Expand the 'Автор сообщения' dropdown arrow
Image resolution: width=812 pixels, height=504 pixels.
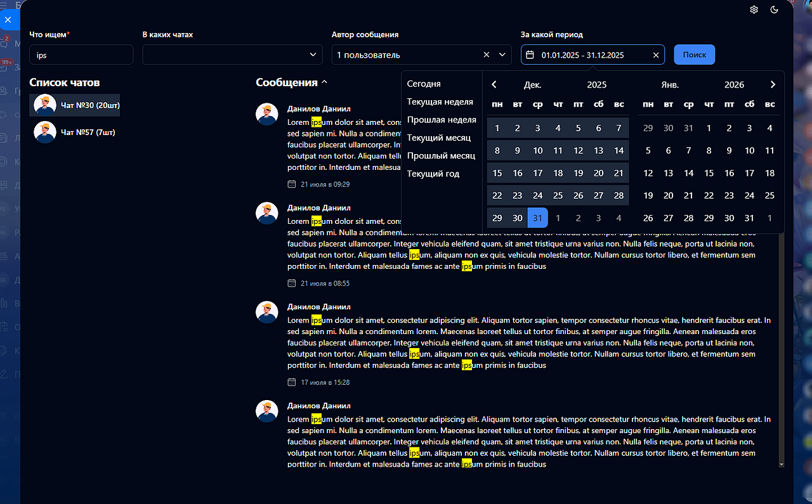(x=502, y=55)
